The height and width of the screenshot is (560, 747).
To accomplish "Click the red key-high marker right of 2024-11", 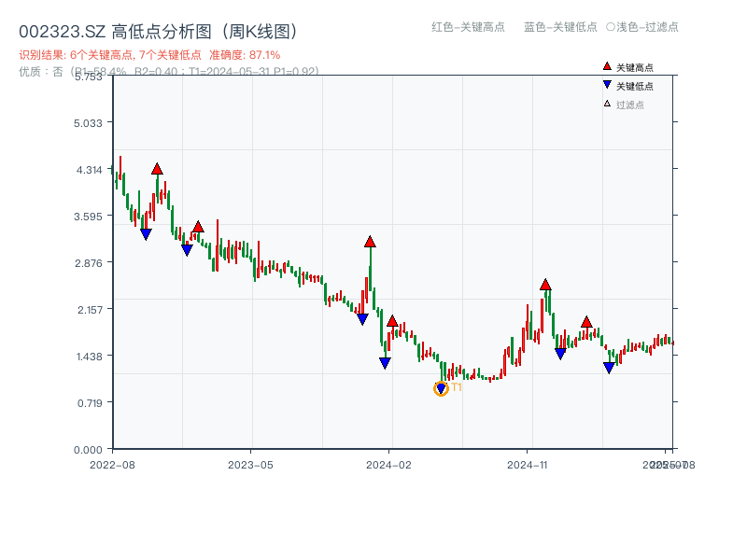I will (545, 285).
